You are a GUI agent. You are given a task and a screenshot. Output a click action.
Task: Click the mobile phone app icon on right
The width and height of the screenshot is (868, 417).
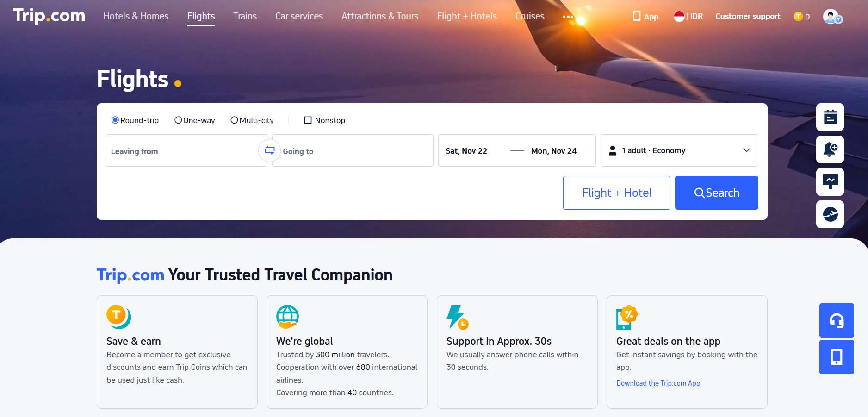836,357
